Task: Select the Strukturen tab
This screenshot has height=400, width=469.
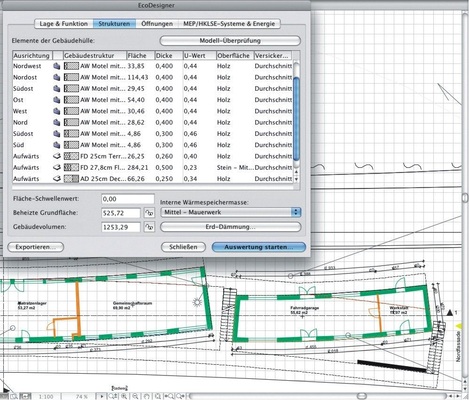Action: click(x=114, y=24)
